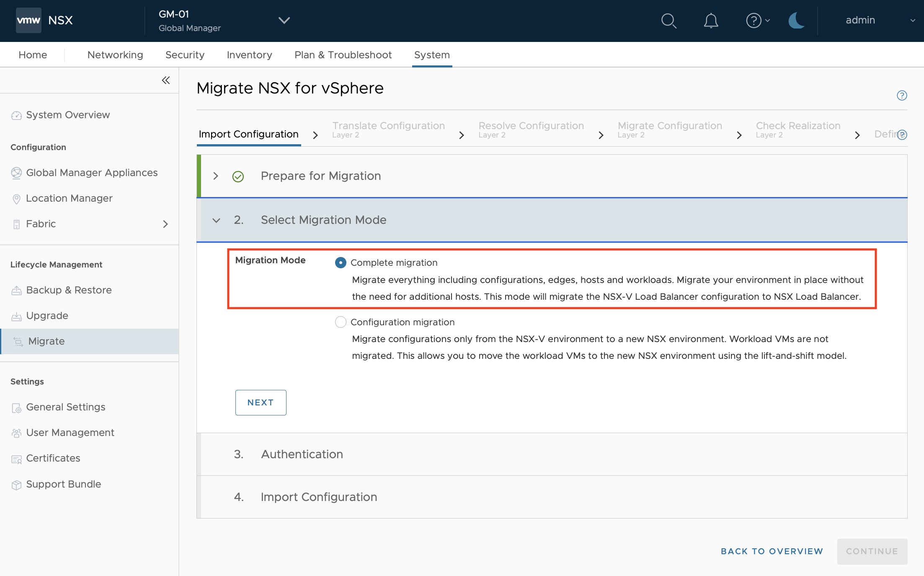Click the NEXT button

(x=261, y=402)
